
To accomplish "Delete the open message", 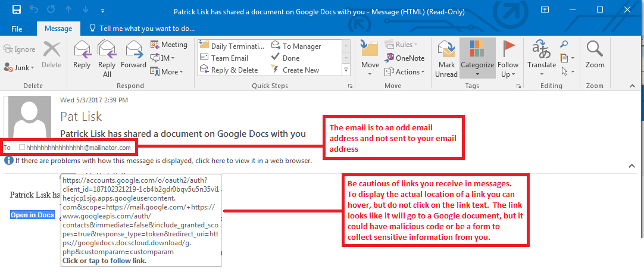I will (52, 55).
